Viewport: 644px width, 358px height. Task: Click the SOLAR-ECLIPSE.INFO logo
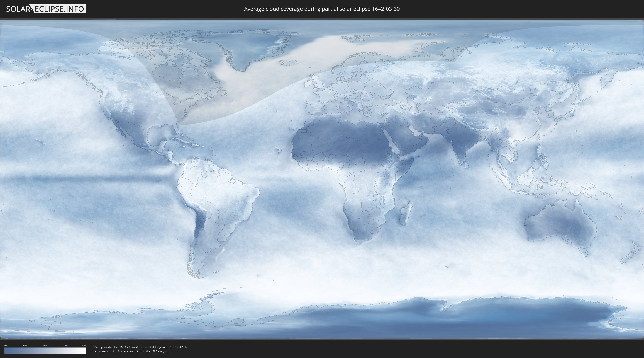(45, 9)
